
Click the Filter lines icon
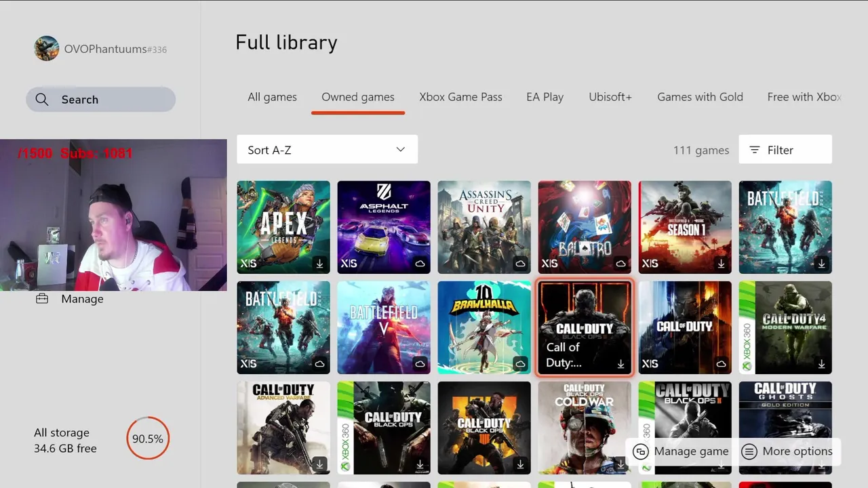coord(754,150)
